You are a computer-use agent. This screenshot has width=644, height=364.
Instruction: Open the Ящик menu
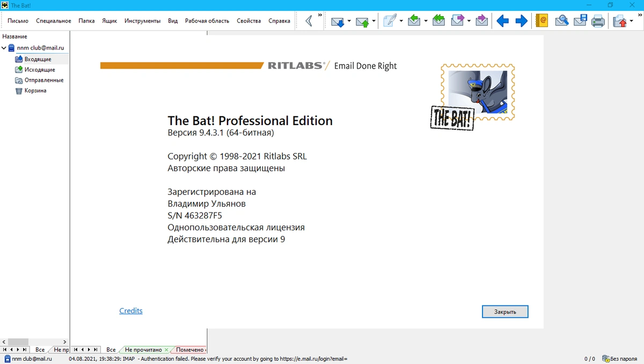109,21
